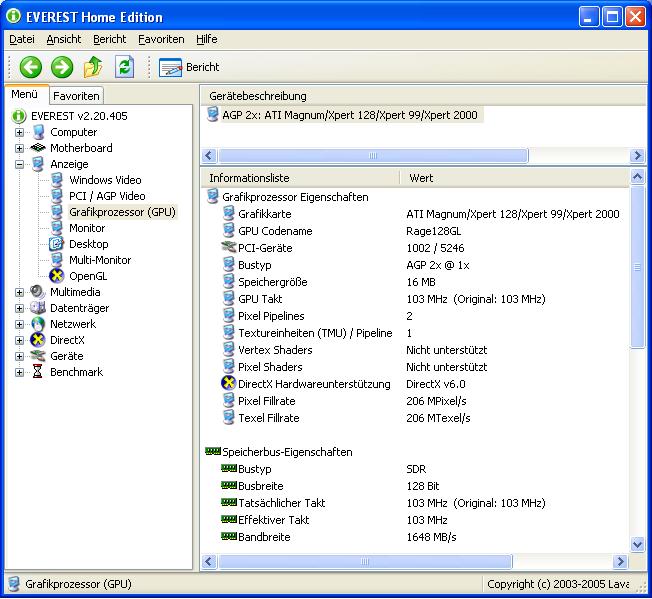Open the Bericht menu in menu bar
The height and width of the screenshot is (599, 652).
coord(109,39)
